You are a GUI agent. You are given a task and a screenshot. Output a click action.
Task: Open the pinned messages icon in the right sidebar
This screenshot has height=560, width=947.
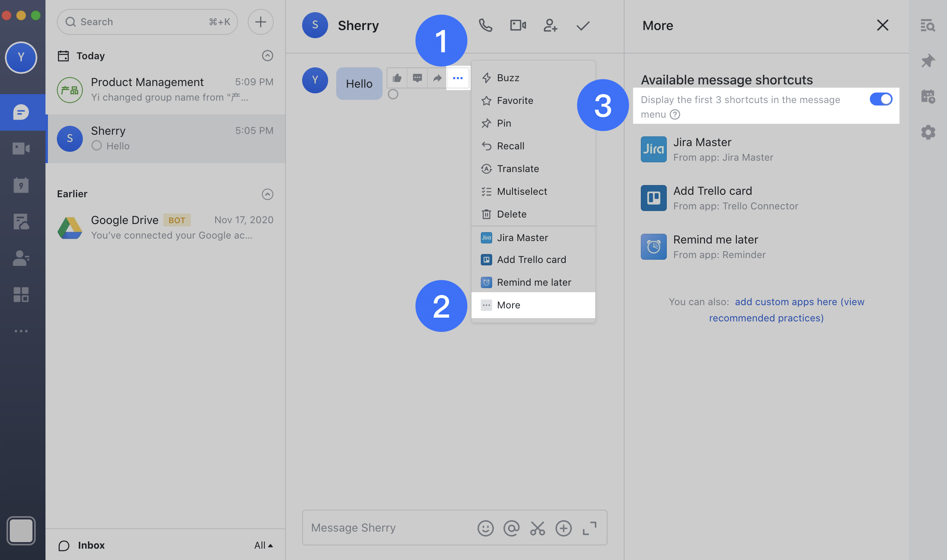[928, 61]
